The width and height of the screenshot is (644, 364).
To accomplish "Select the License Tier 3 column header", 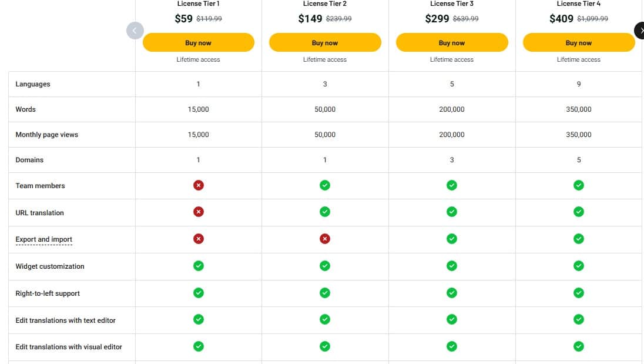I will (x=452, y=4).
